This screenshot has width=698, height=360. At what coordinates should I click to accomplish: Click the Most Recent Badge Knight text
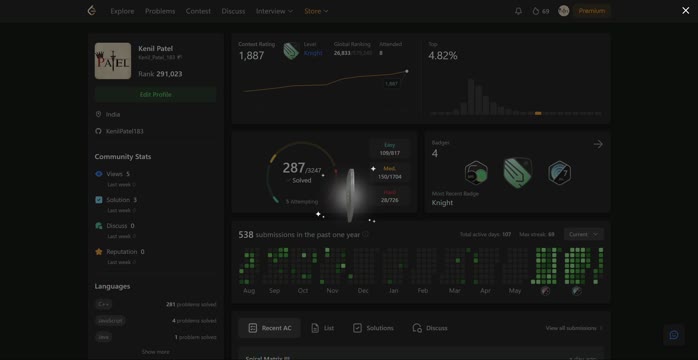click(x=442, y=202)
